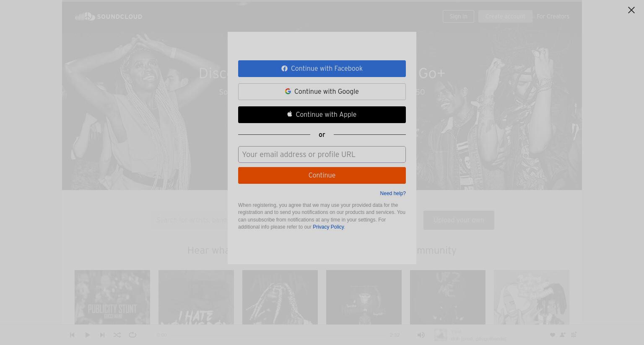Click Sign in in the header
Viewport: 644px width, 345px height.
click(458, 16)
